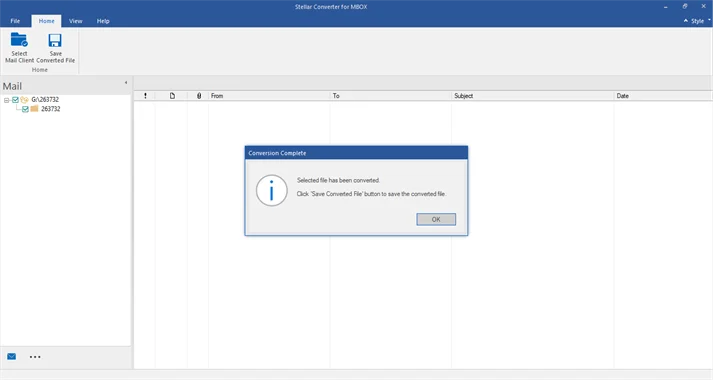Sort by the document type column icon
Viewport: 713px width, 380px height.
coord(172,96)
